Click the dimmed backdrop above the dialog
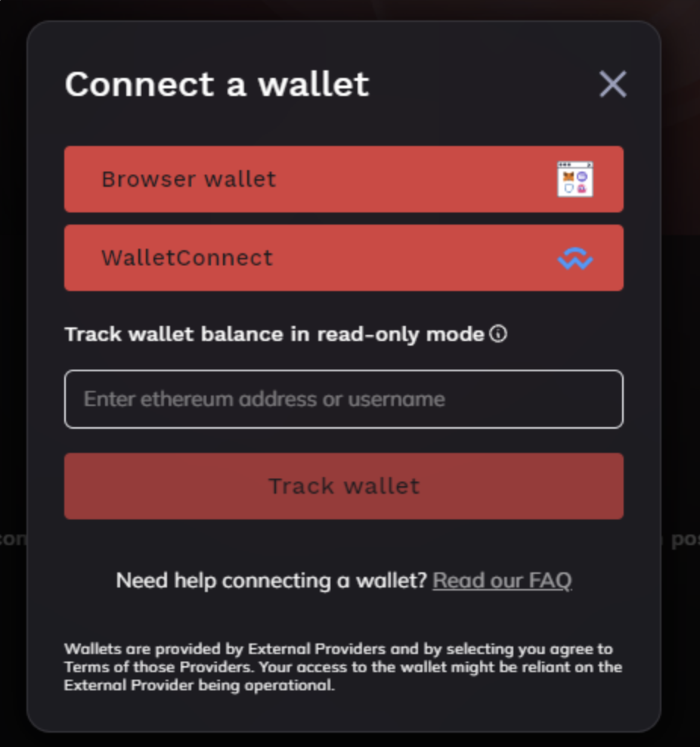 [350, 10]
